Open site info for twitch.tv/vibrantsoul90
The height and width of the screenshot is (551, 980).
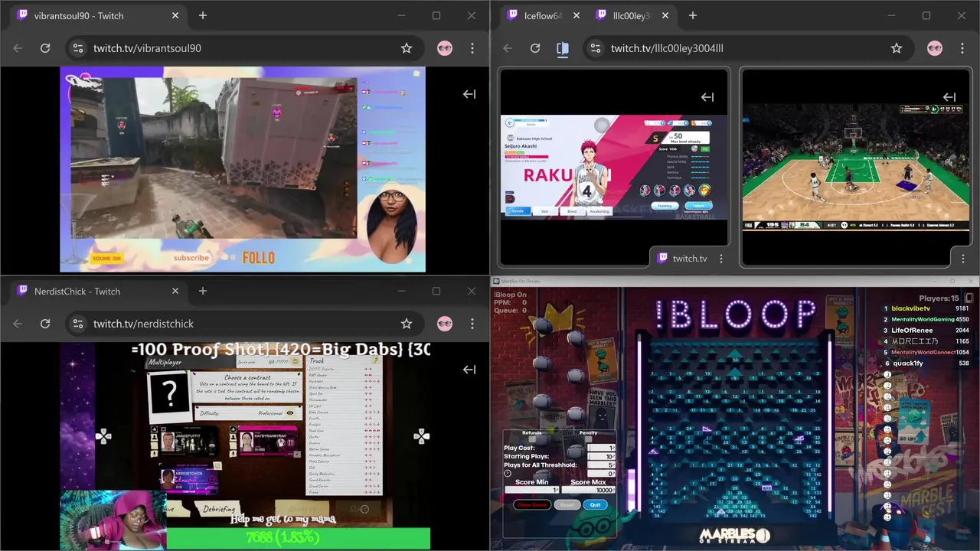tap(77, 48)
